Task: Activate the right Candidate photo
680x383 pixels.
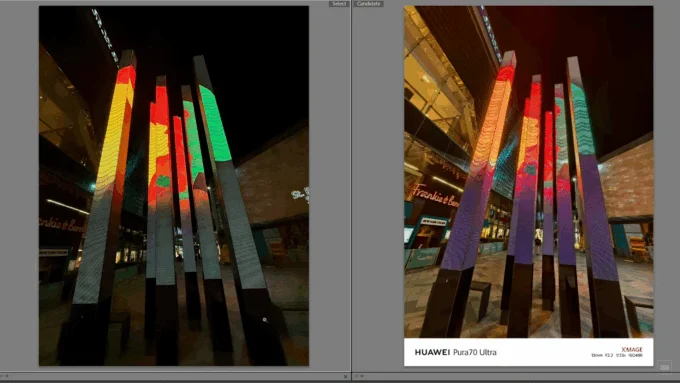Action: point(529,186)
